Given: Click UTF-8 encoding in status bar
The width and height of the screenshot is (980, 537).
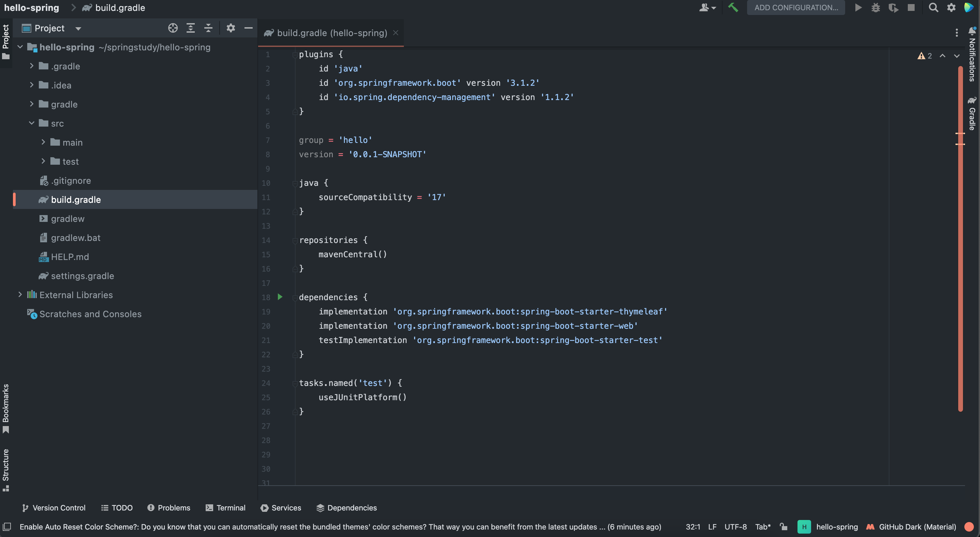Looking at the screenshot, I should click(736, 527).
